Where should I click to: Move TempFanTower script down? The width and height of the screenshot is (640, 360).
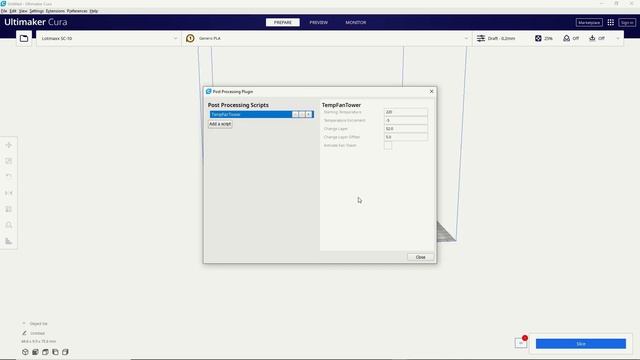[302, 115]
